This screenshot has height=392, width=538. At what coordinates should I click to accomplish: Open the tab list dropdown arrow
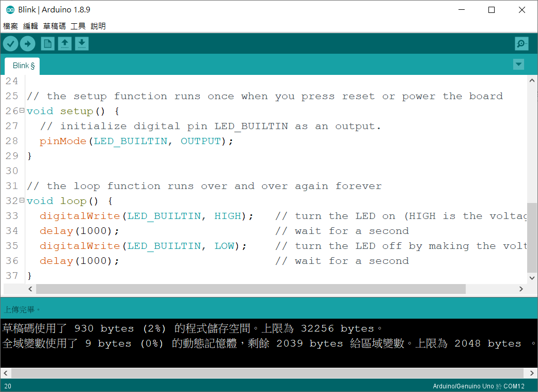click(518, 64)
